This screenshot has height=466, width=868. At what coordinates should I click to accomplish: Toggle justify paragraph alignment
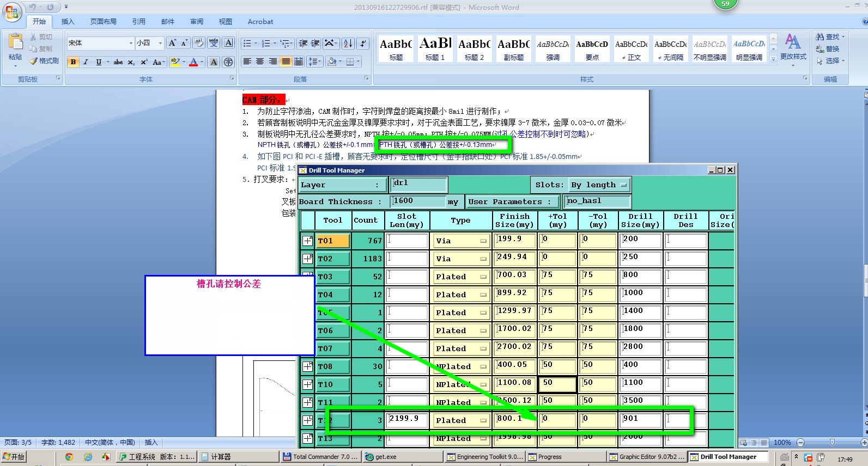pyautogui.click(x=286, y=62)
